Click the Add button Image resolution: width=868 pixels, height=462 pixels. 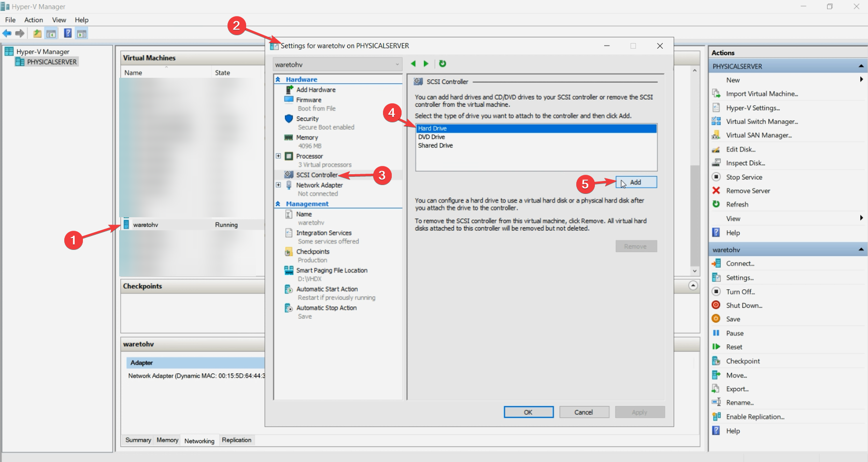pos(636,182)
